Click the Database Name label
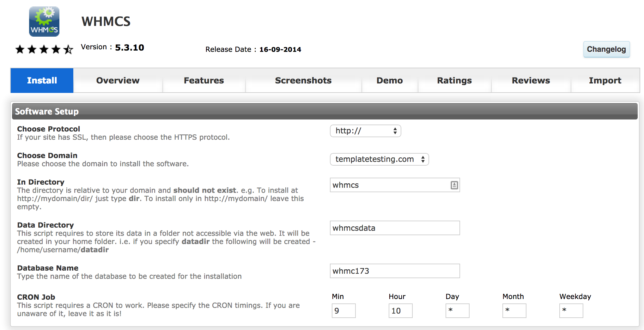644x330 pixels. tap(48, 268)
